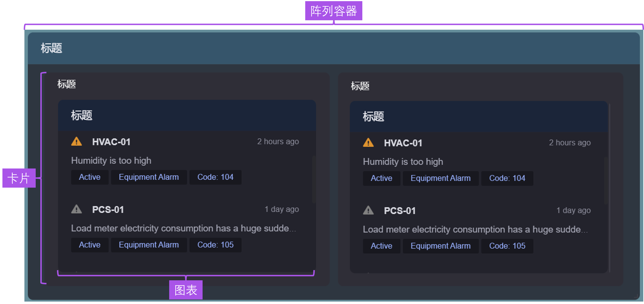Click the 标题 chart header above the right HVAC-01
Image resolution: width=644 pixels, height=304 pixels.
pos(479,117)
